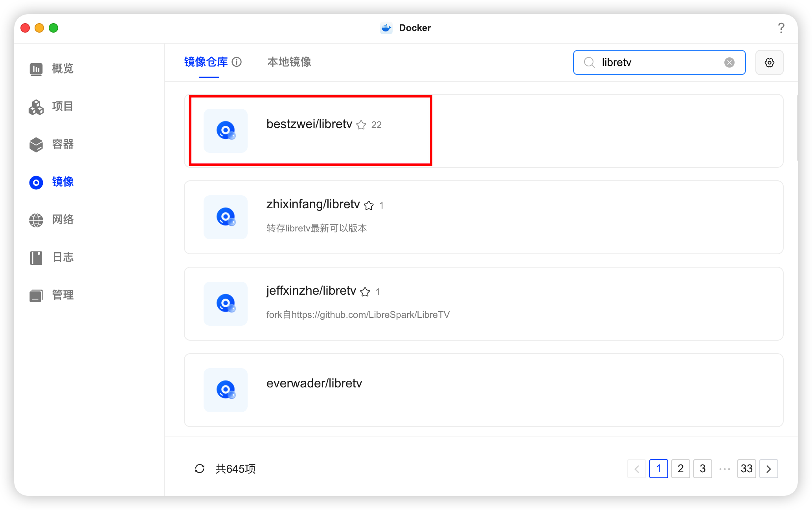Open the 日志 logs section
This screenshot has height=510, width=812.
click(x=51, y=257)
